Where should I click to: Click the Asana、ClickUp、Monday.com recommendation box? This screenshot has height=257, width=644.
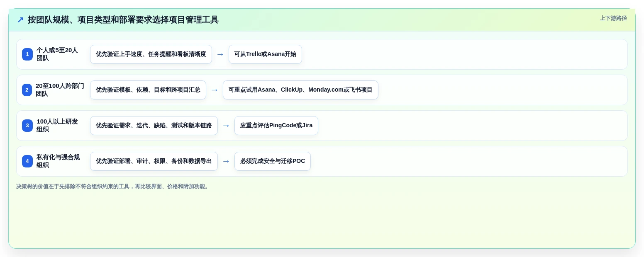coord(300,90)
